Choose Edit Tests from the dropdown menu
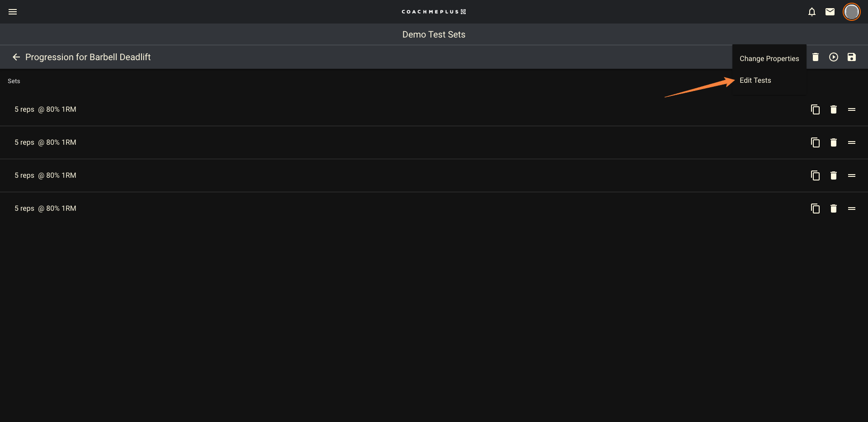 [x=755, y=80]
